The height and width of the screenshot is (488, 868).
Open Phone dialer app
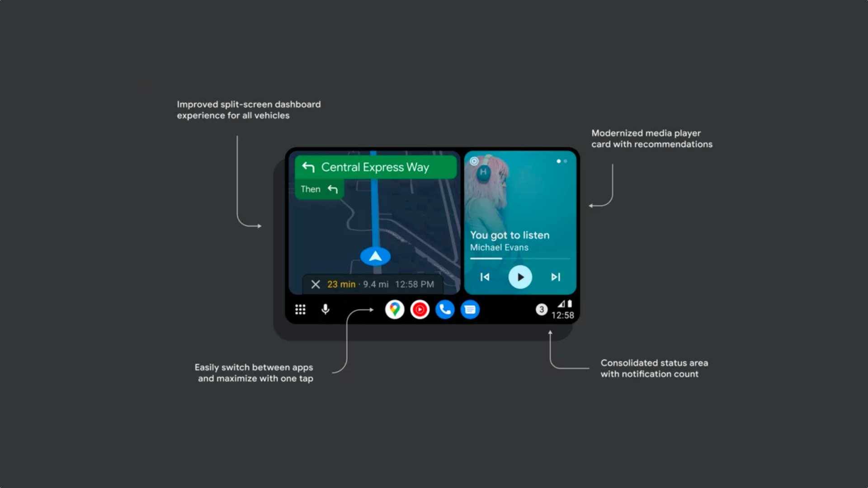tap(444, 309)
